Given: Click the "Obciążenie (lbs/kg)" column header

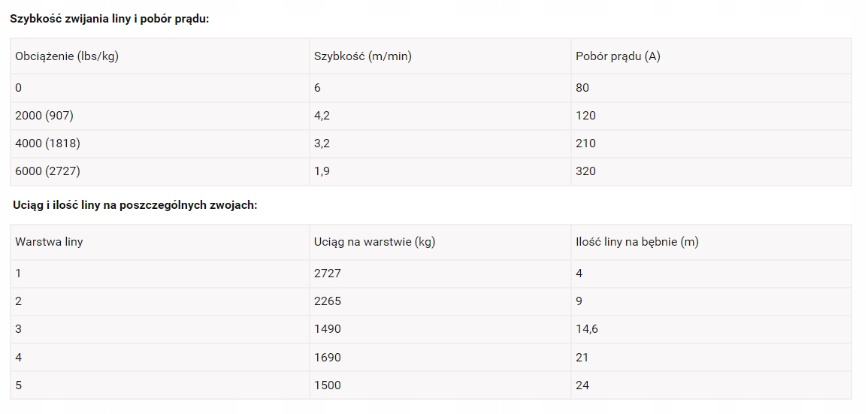Looking at the screenshot, I should coord(67,56).
